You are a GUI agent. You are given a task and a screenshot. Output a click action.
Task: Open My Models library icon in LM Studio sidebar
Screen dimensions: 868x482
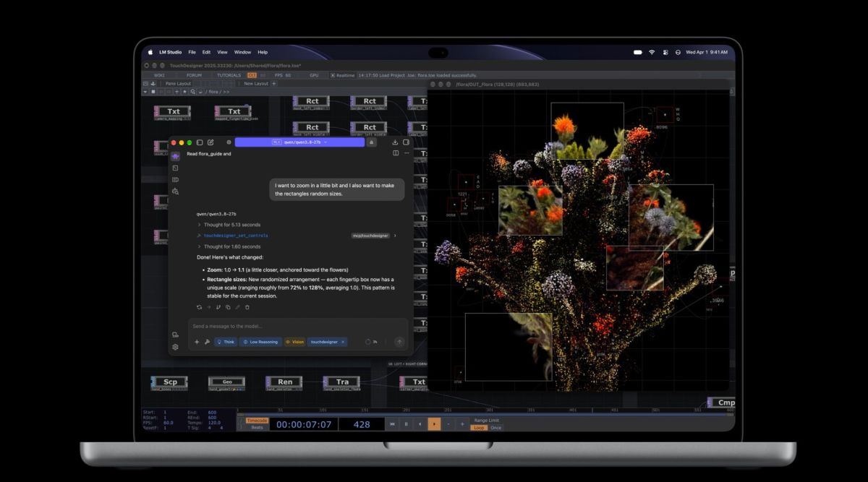(x=175, y=179)
